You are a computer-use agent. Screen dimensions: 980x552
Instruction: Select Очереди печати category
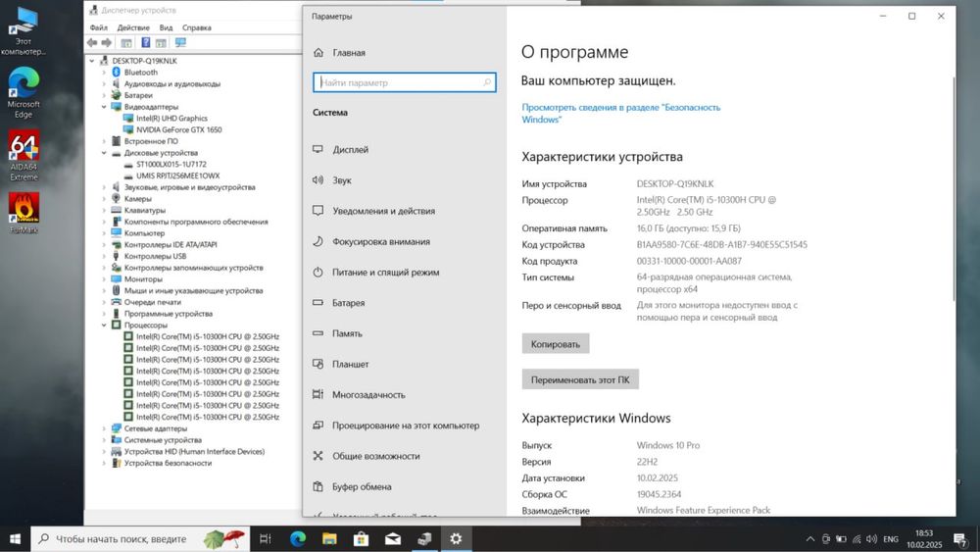153,302
